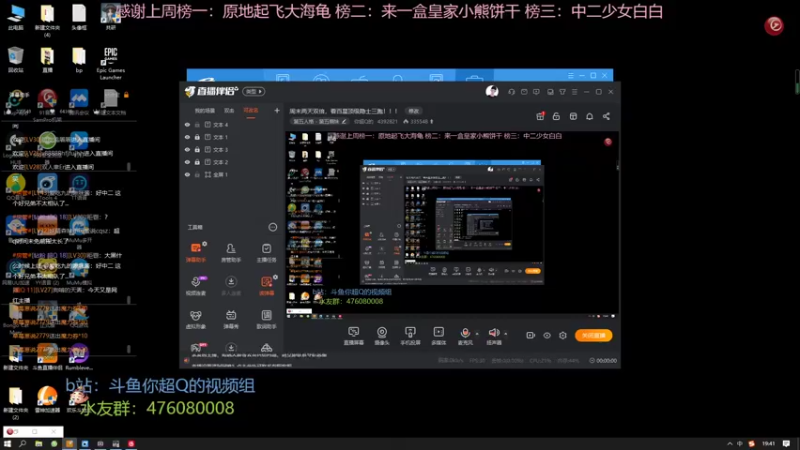Edit the stream category pill with pencil
The height and width of the screenshot is (450, 800).
[x=320, y=121]
